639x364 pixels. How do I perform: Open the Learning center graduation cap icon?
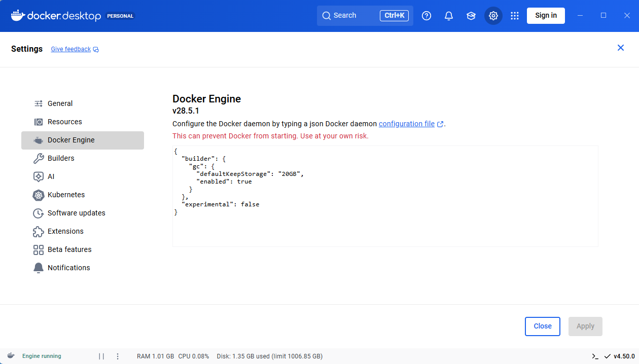click(471, 16)
